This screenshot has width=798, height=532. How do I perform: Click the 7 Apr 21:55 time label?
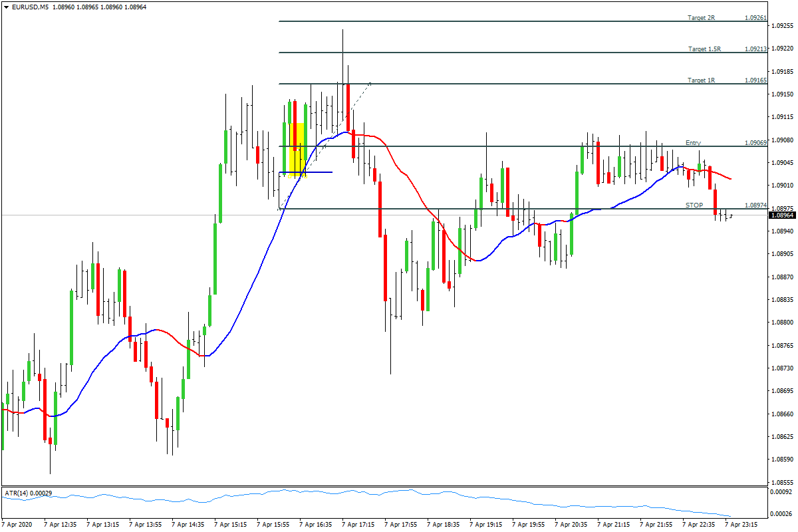tap(657, 525)
